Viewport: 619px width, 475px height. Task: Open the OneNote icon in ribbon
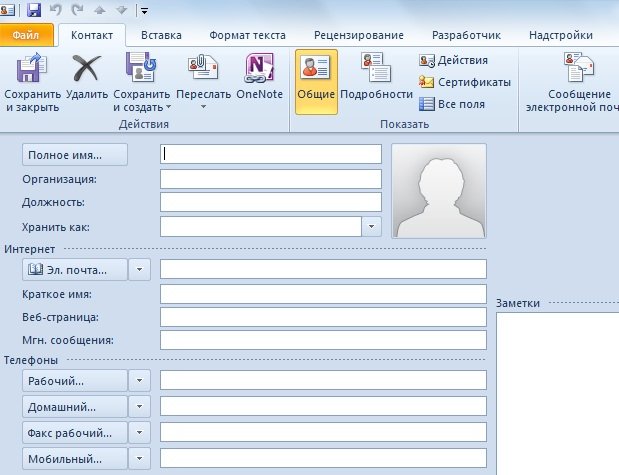coord(259,70)
